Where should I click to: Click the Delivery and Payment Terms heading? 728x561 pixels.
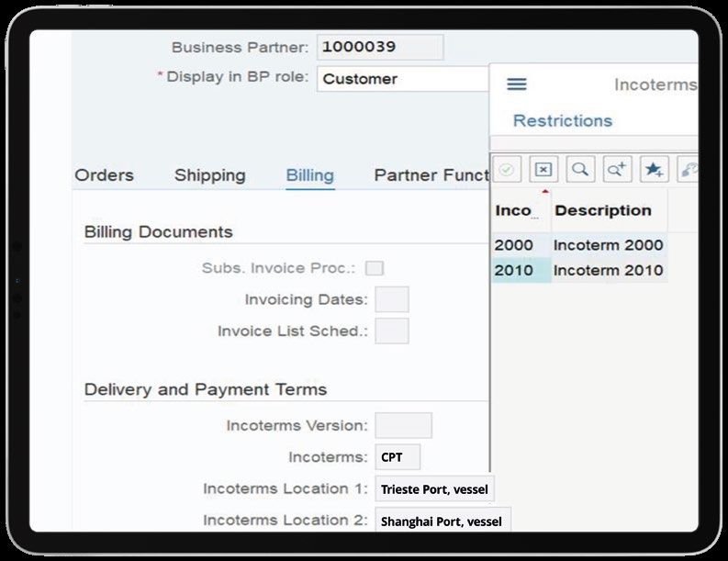pos(206,389)
